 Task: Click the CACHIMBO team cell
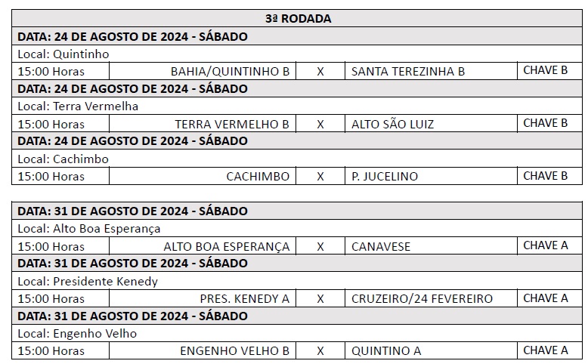point(203,176)
